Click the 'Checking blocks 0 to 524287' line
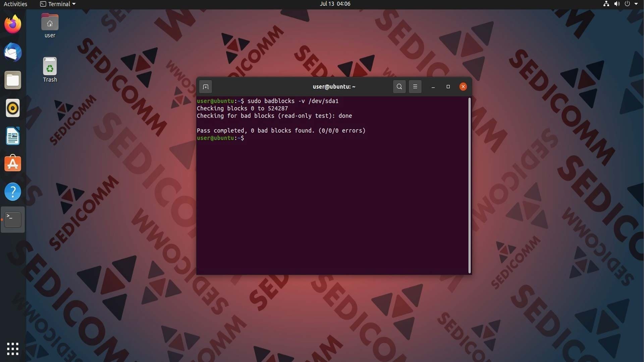 (x=242, y=108)
